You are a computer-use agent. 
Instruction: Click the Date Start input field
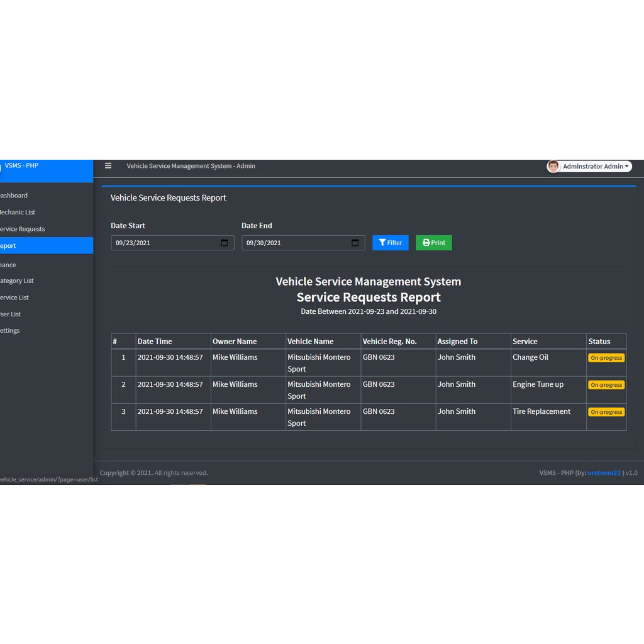[164, 243]
